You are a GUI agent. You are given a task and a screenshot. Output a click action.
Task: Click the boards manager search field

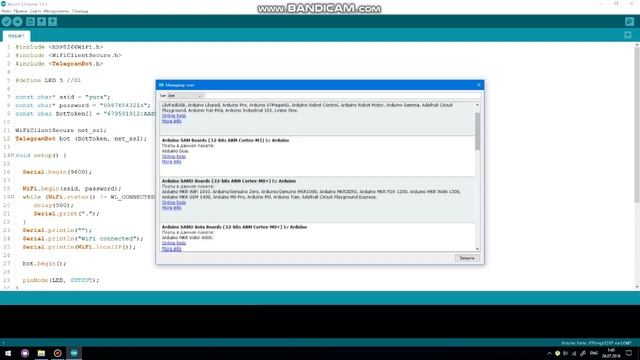point(343,96)
